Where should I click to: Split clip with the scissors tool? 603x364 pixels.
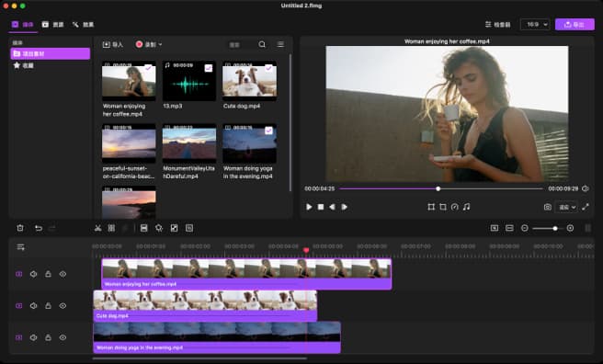click(98, 228)
